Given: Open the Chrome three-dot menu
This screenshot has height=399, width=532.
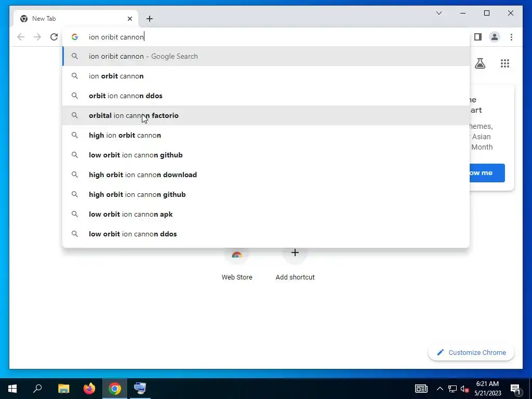Looking at the screenshot, I should 511,37.
